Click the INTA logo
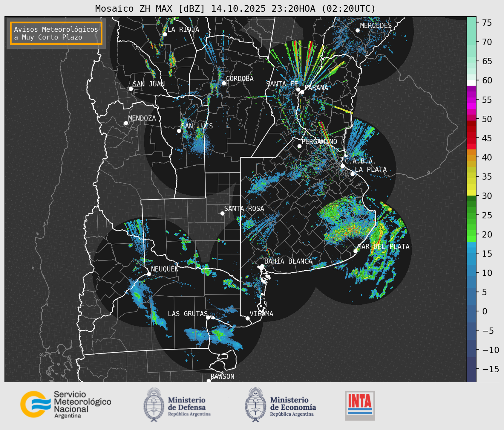Viewport: 504px width, 430px height. click(360, 405)
